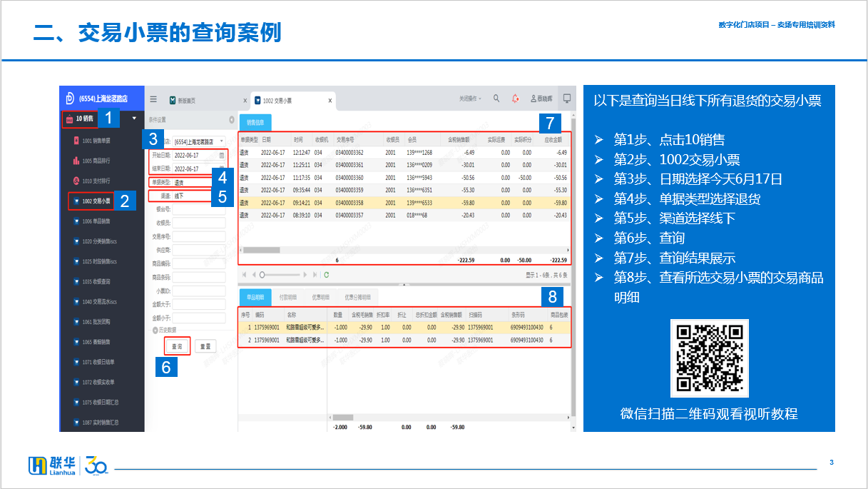Select the 销售信息 tab
This screenshot has width=868, height=489.
255,122
